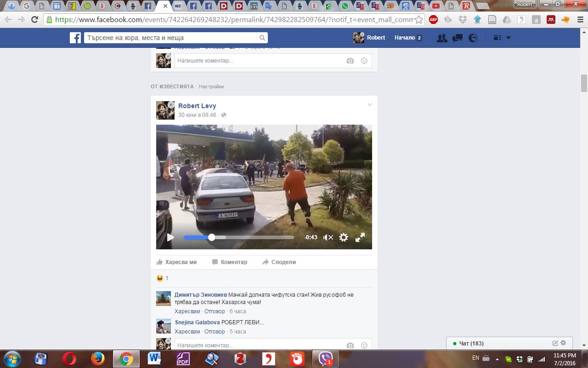Open Facebook notifications globe icon
Screen dimensions: 588x368
473,38
